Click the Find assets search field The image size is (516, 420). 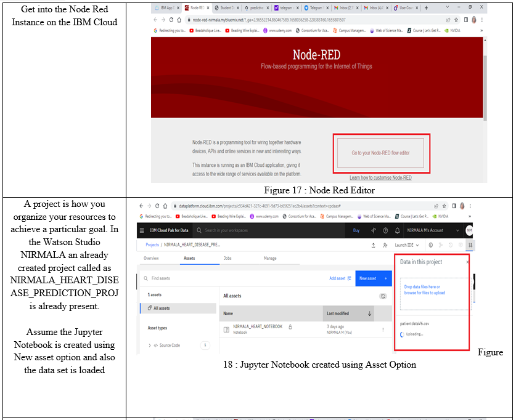pos(234,278)
